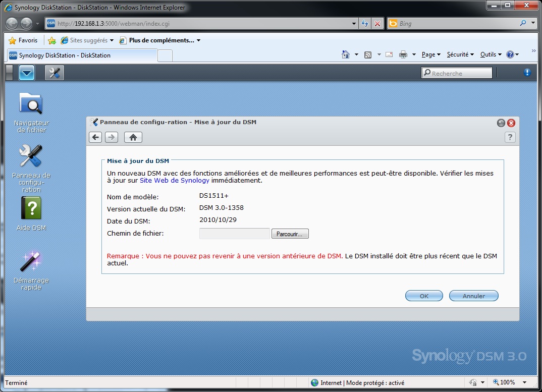This screenshot has height=392, width=542.
Task: Open Aide DSM help icon
Action: point(31,214)
